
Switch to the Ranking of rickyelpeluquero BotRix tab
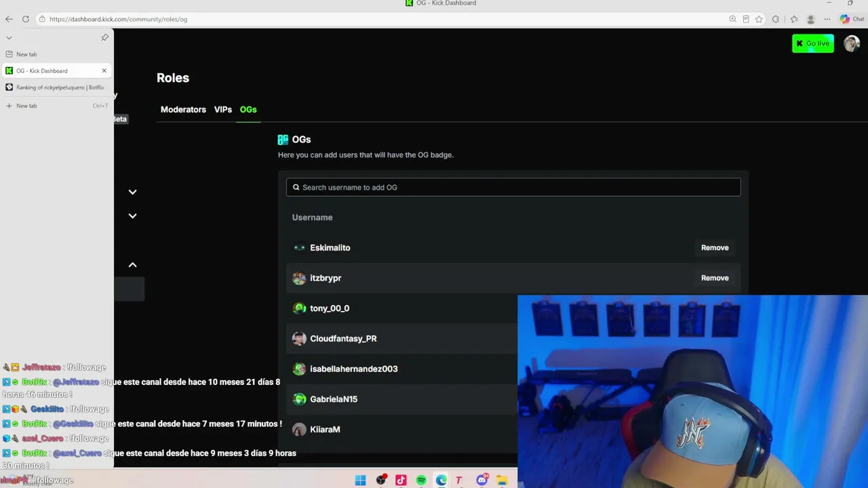coord(56,87)
